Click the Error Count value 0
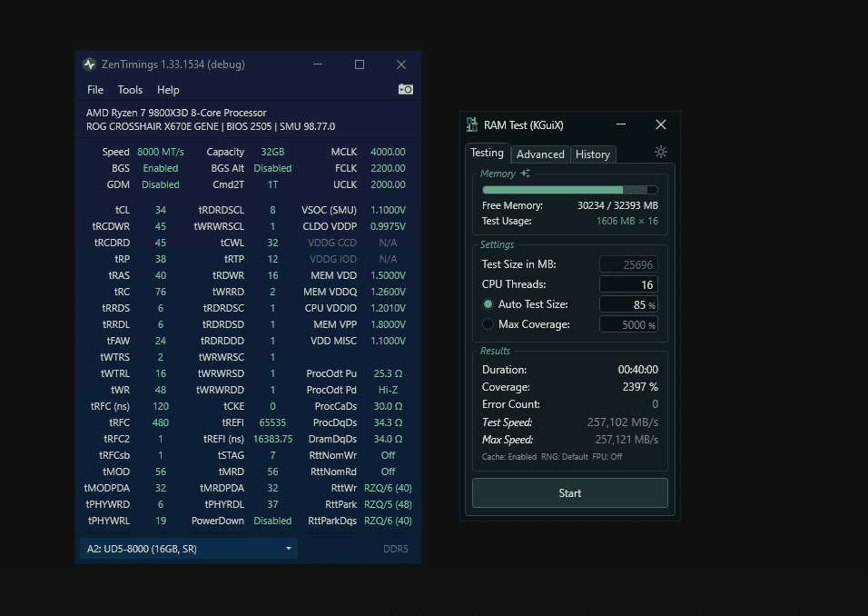 click(655, 404)
